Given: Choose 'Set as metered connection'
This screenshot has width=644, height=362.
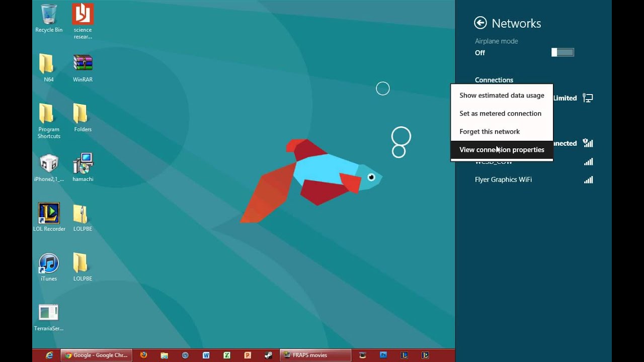Looking at the screenshot, I should tap(500, 114).
